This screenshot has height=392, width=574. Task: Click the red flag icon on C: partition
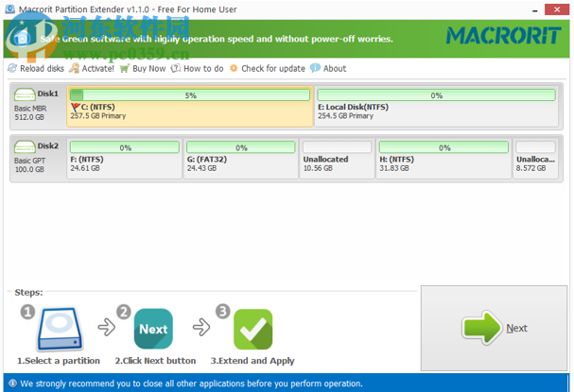click(76, 108)
